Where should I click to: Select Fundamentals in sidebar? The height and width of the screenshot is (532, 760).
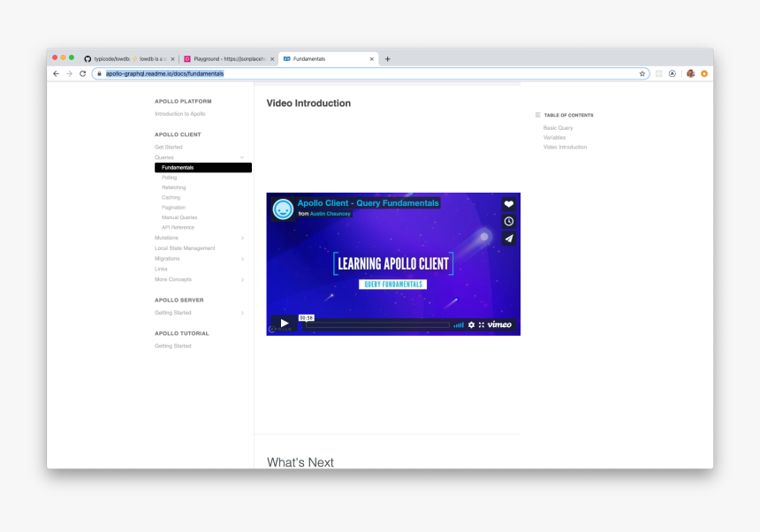(x=203, y=168)
